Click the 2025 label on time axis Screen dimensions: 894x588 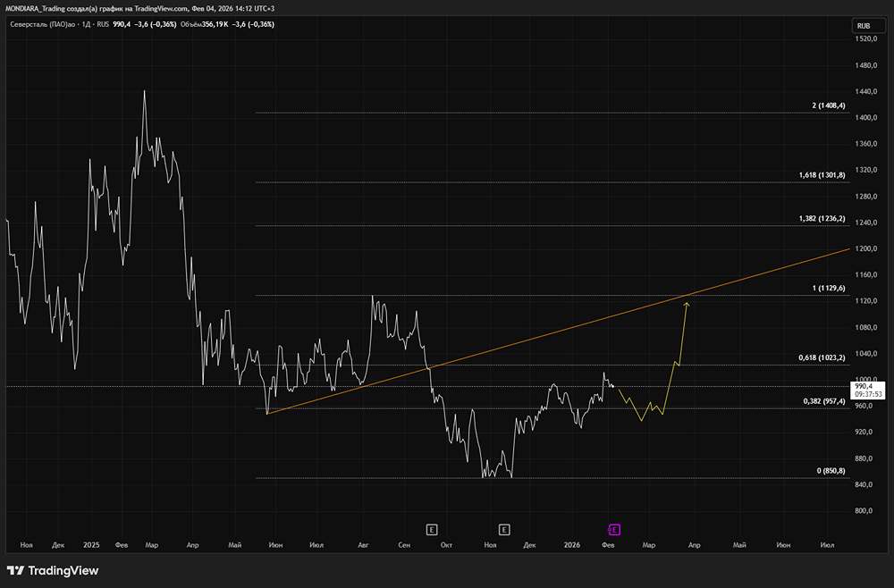91,543
